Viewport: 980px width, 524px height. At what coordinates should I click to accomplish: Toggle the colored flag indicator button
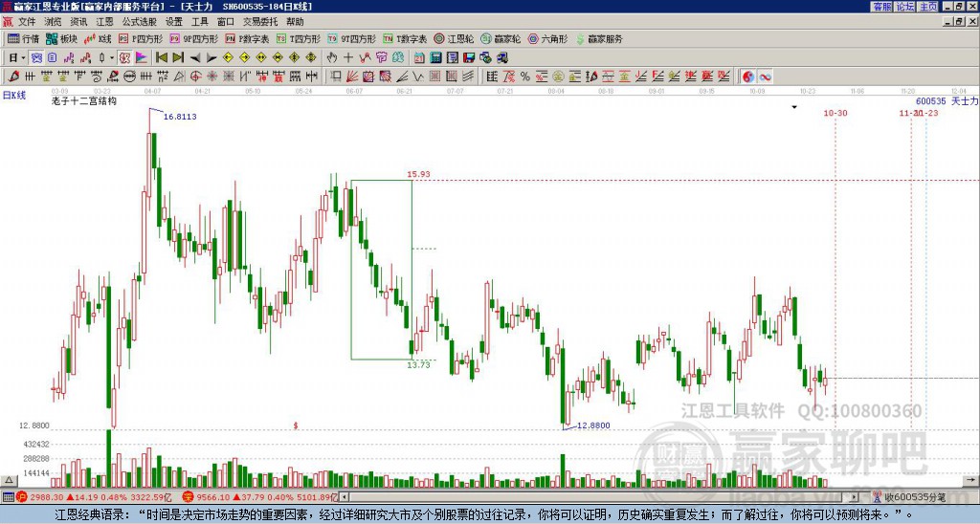click(x=142, y=58)
